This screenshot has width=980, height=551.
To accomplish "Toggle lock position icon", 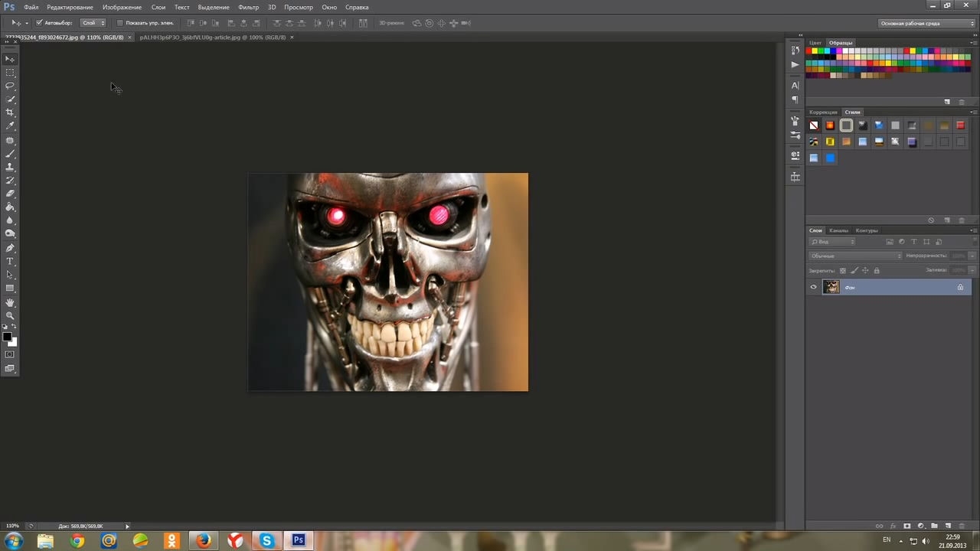I will (x=865, y=270).
